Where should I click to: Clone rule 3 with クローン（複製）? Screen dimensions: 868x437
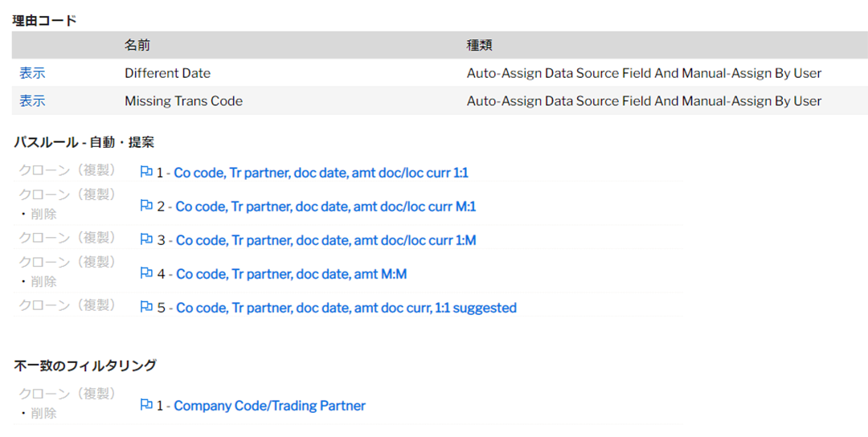pos(67,237)
